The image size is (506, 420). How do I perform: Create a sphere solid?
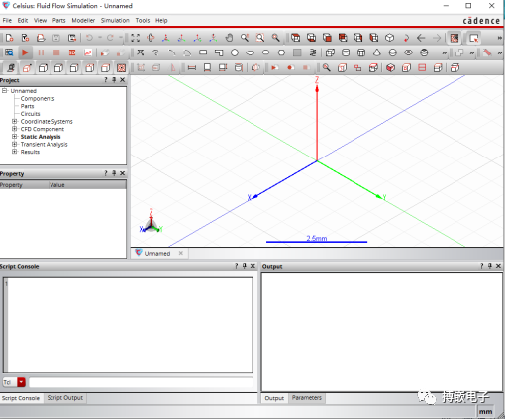[x=392, y=52]
